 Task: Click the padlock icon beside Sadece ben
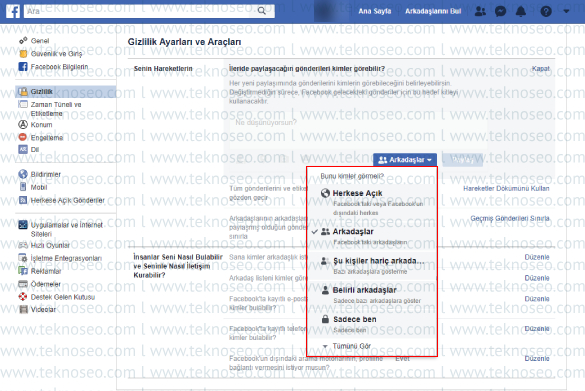click(x=325, y=319)
